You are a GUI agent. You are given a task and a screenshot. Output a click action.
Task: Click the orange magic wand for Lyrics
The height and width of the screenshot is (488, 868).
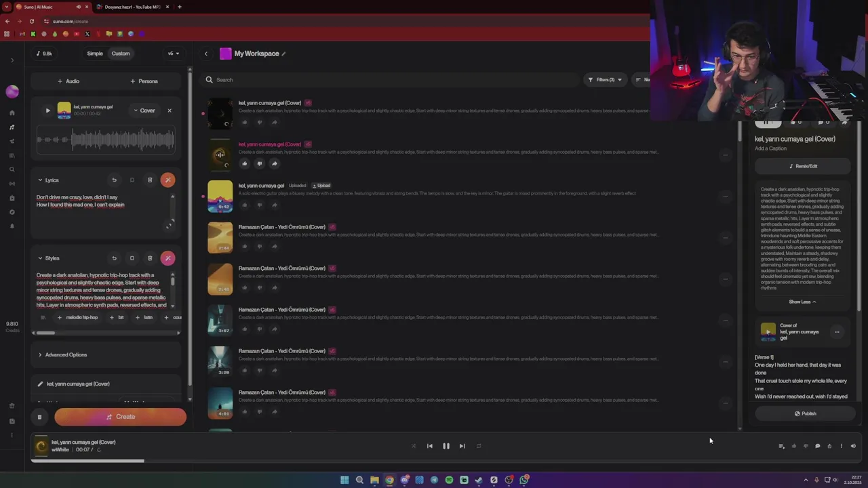(x=167, y=180)
